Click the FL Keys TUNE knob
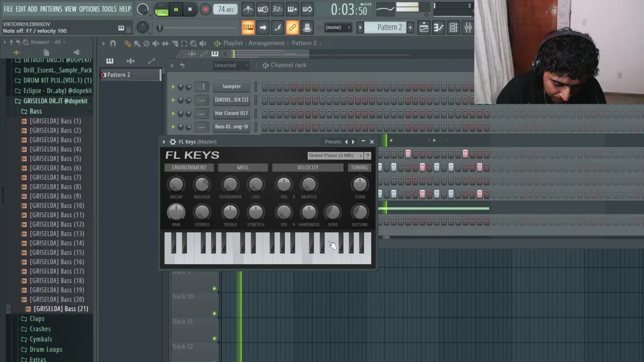Screen dimensions: 644x362 pyautogui.click(x=360, y=185)
